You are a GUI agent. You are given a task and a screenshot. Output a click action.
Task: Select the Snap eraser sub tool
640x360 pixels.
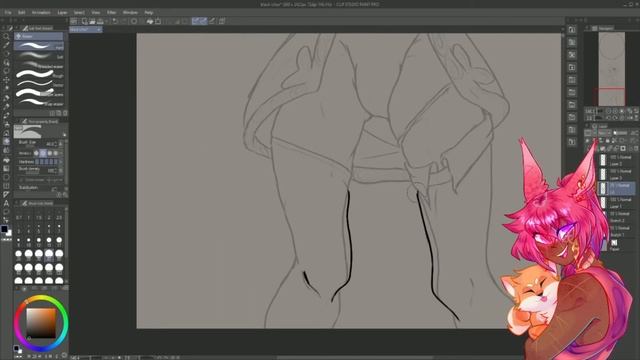click(x=39, y=102)
